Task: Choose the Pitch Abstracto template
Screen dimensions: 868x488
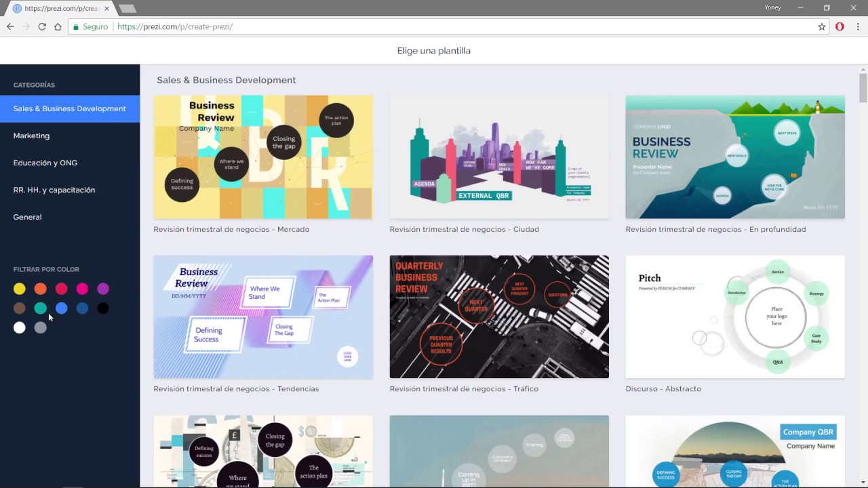Action: click(735, 317)
